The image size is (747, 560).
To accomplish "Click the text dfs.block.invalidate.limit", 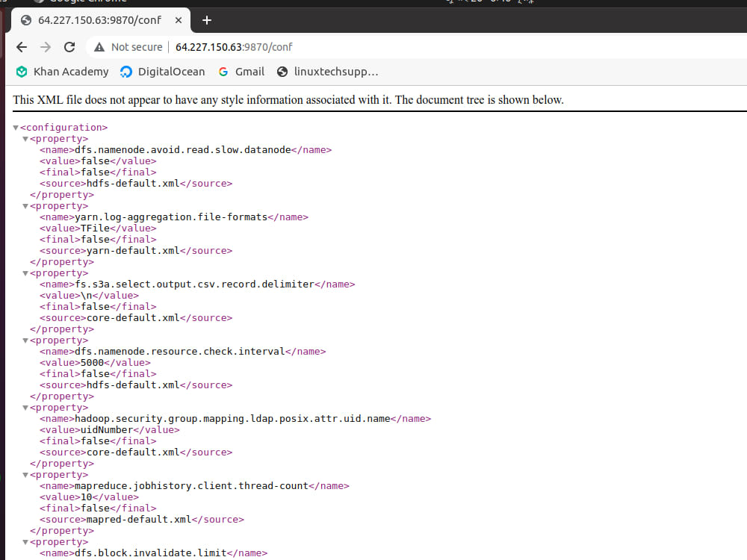I will [151, 553].
